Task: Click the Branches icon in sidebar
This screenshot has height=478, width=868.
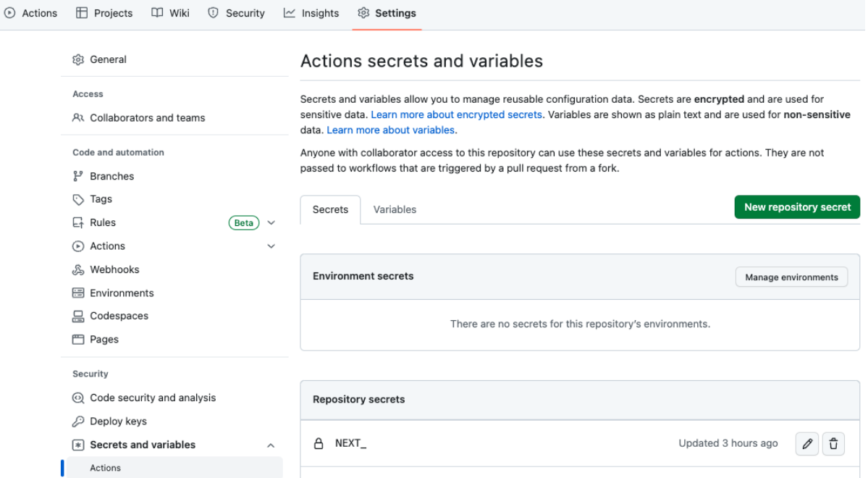Action: pos(78,176)
